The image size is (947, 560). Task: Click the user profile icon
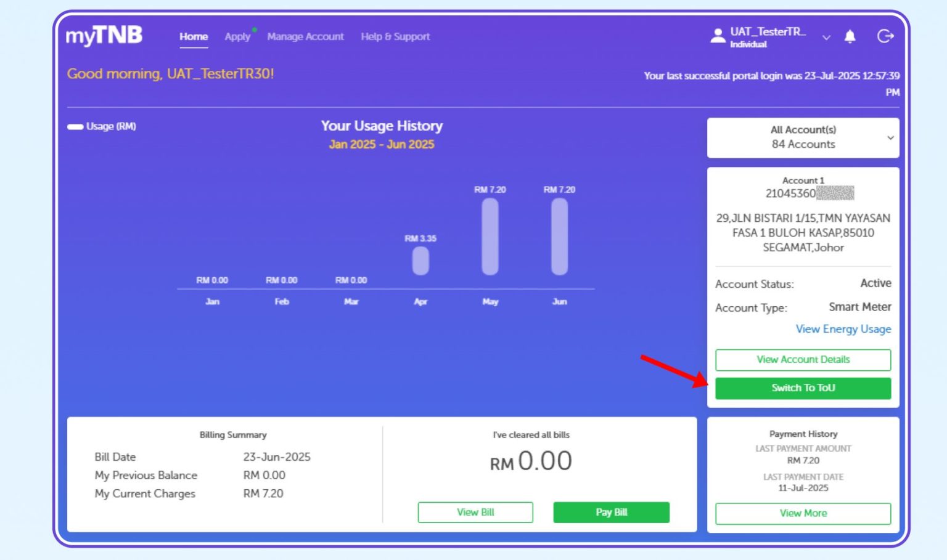coord(718,36)
